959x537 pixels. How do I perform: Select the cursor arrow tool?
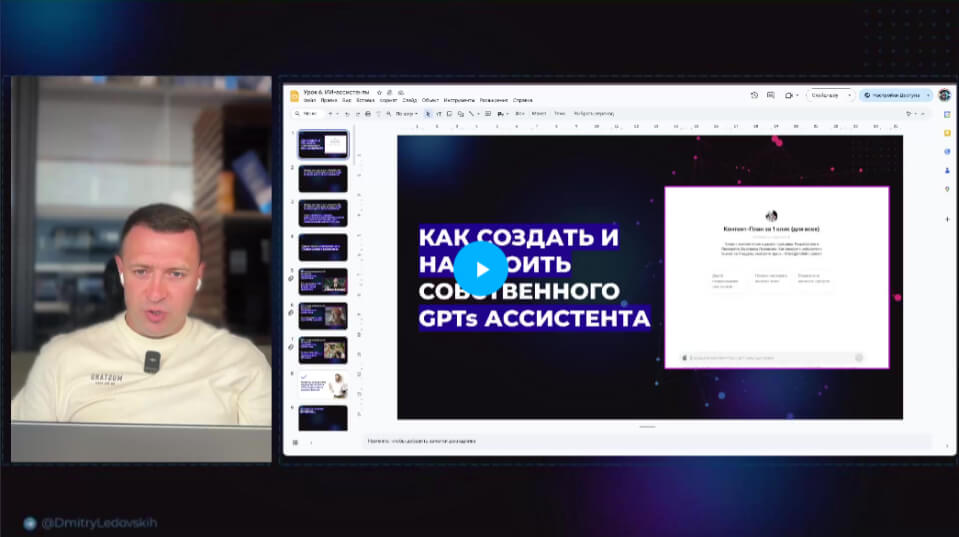click(428, 114)
